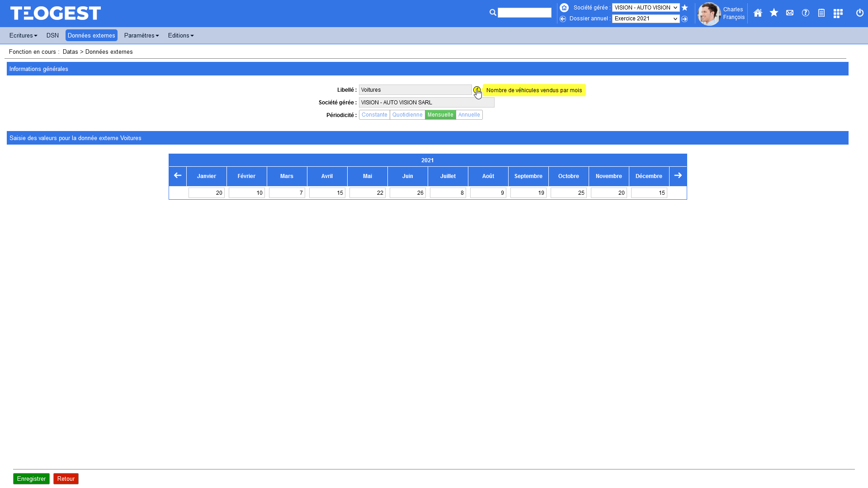Open the favorites star in the top-right icons
Viewport: 868px width, 488px height.
tap(774, 13)
